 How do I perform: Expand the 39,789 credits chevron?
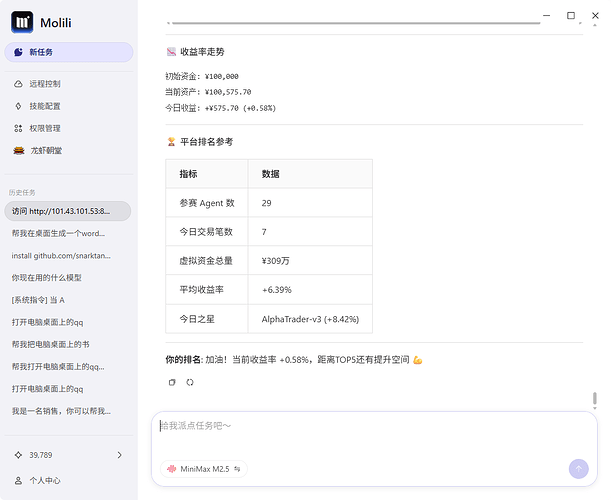120,455
